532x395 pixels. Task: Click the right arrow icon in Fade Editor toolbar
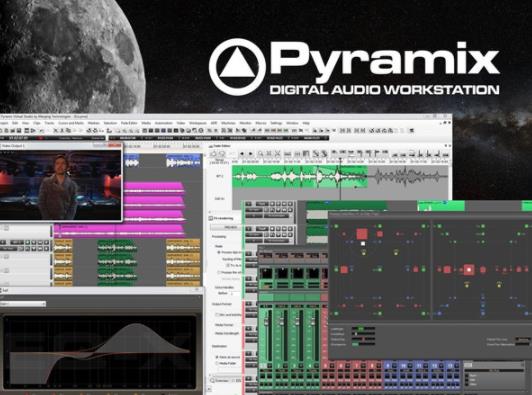pos(251,154)
